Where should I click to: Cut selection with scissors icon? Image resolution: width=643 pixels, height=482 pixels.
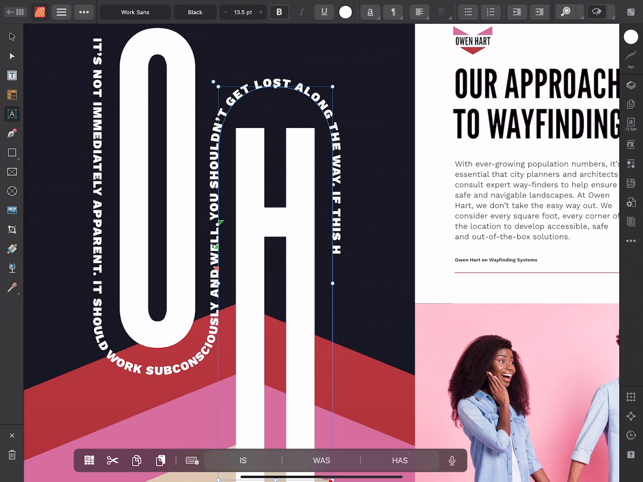[x=112, y=460]
